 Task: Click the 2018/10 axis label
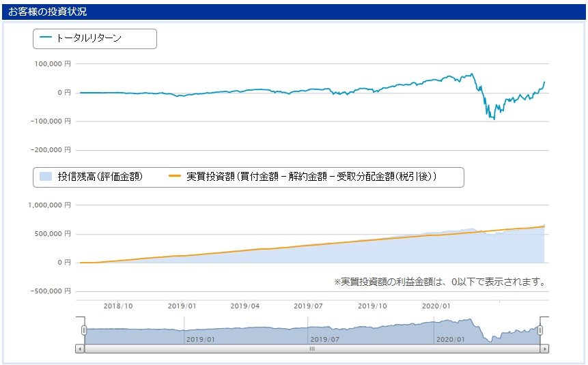coord(118,306)
